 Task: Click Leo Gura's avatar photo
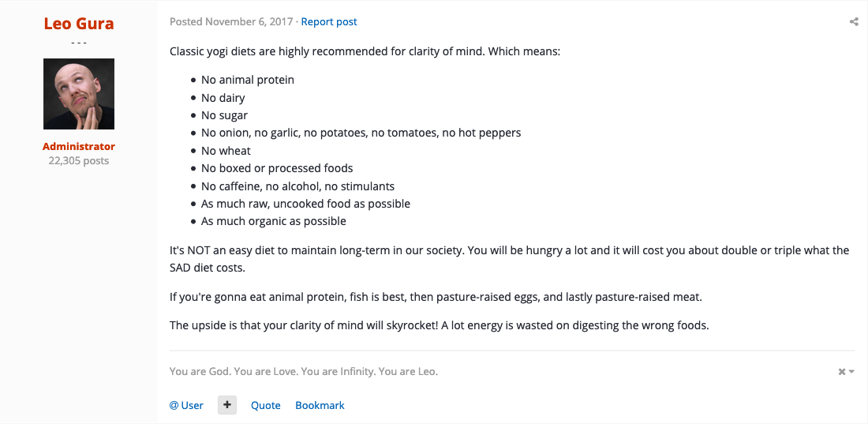79,94
